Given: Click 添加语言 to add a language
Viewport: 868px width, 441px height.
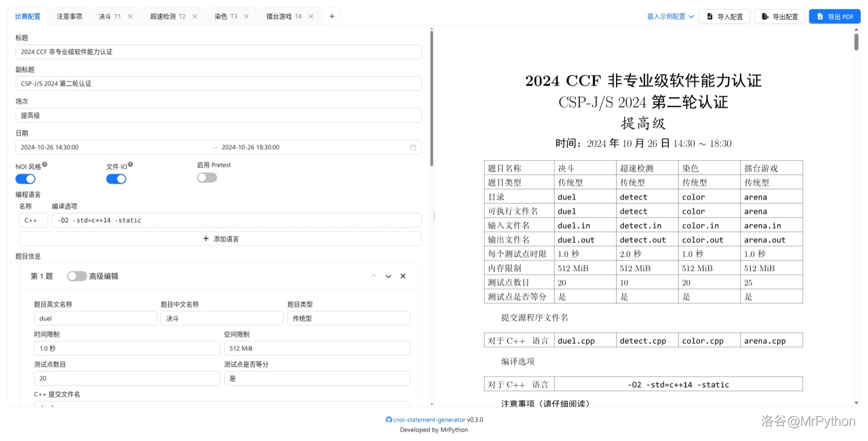Looking at the screenshot, I should (x=220, y=239).
